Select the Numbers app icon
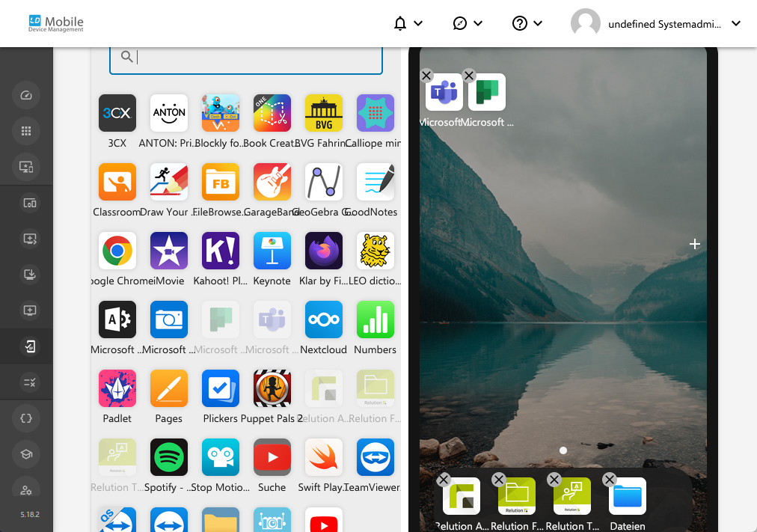This screenshot has width=757, height=532. (x=376, y=319)
